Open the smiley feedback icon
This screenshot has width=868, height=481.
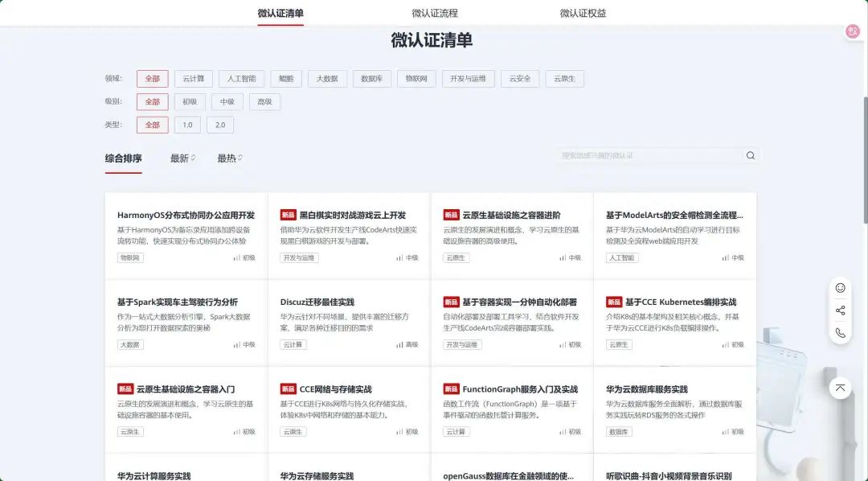[x=841, y=288]
